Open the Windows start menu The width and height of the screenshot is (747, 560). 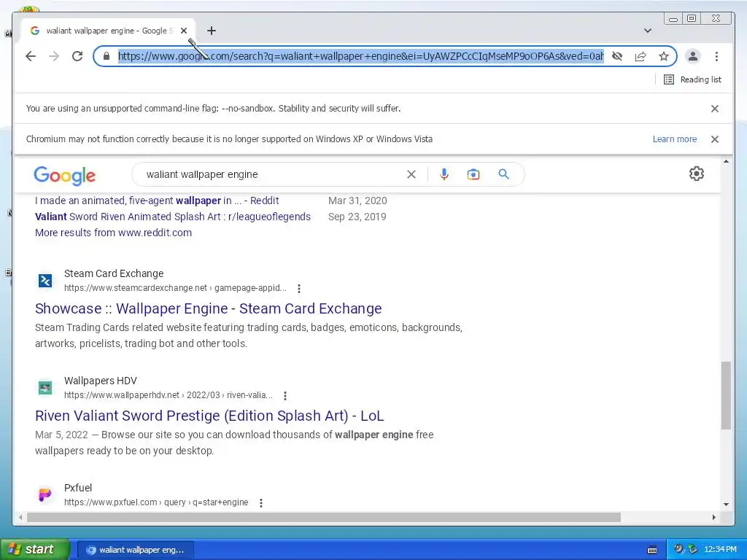(x=35, y=550)
